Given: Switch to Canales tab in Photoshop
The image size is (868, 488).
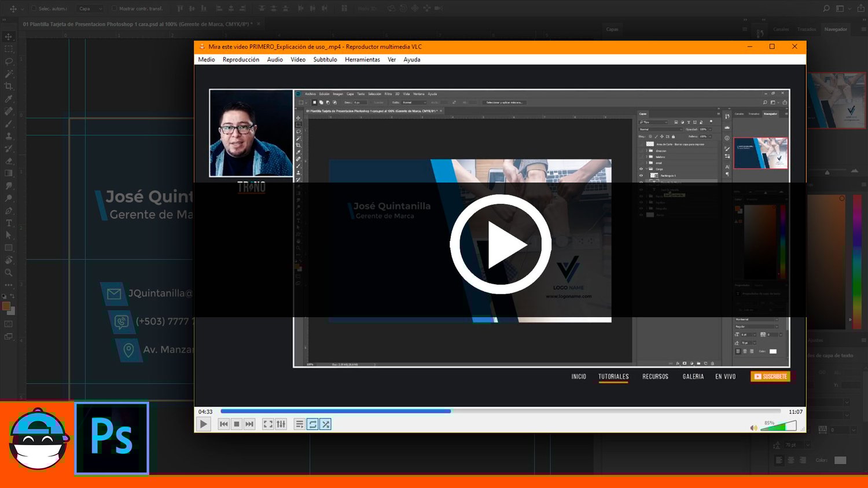Looking at the screenshot, I should point(781,29).
